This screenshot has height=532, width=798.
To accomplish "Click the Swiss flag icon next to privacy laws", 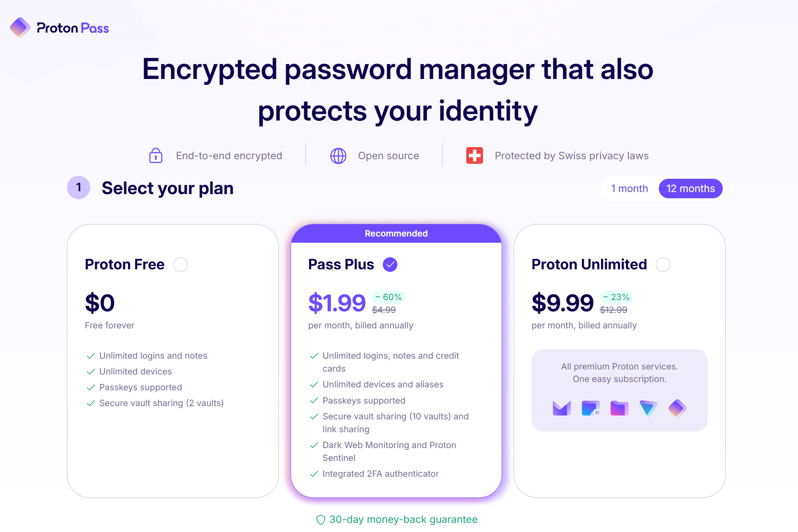I will (x=475, y=155).
